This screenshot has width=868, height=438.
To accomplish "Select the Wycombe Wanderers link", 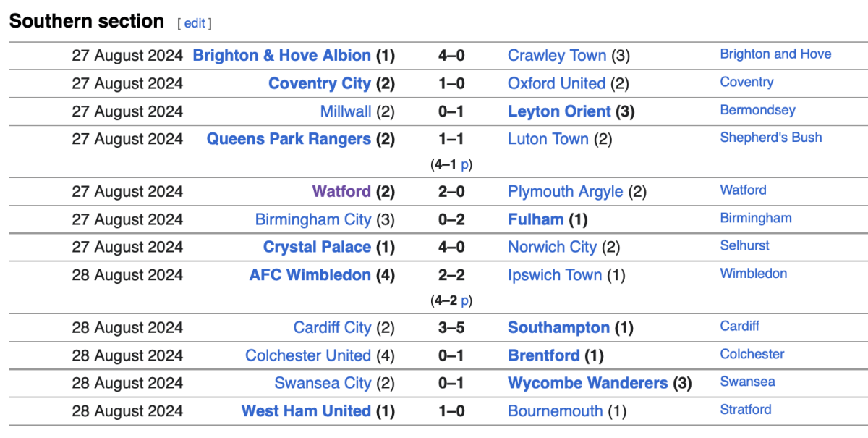I will (587, 384).
